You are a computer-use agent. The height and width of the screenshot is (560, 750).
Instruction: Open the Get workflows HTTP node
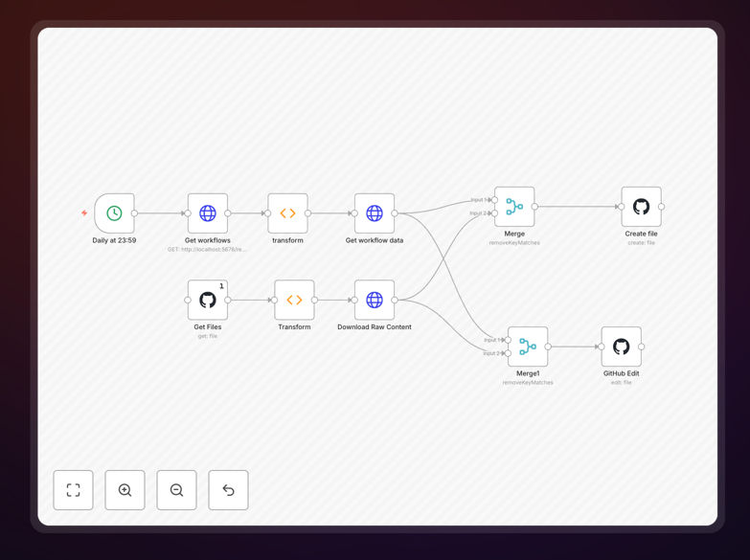pyautogui.click(x=208, y=213)
